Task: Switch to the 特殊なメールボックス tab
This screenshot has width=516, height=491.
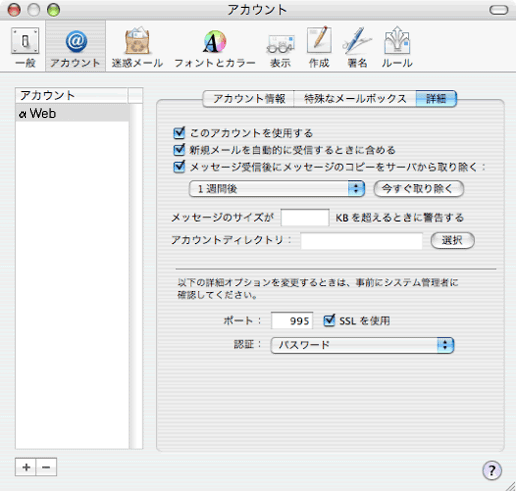Action: (355, 99)
